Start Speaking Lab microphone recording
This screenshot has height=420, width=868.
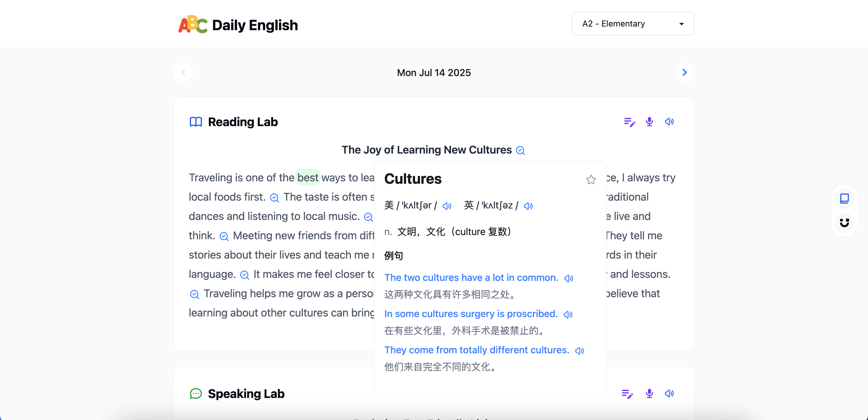(x=649, y=394)
